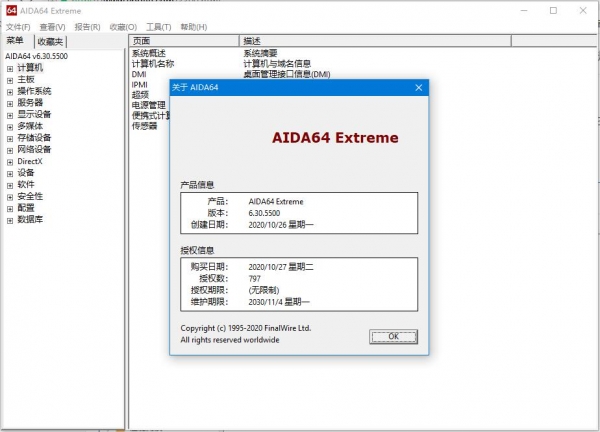Expand the 服务器 tree node

tap(10, 104)
